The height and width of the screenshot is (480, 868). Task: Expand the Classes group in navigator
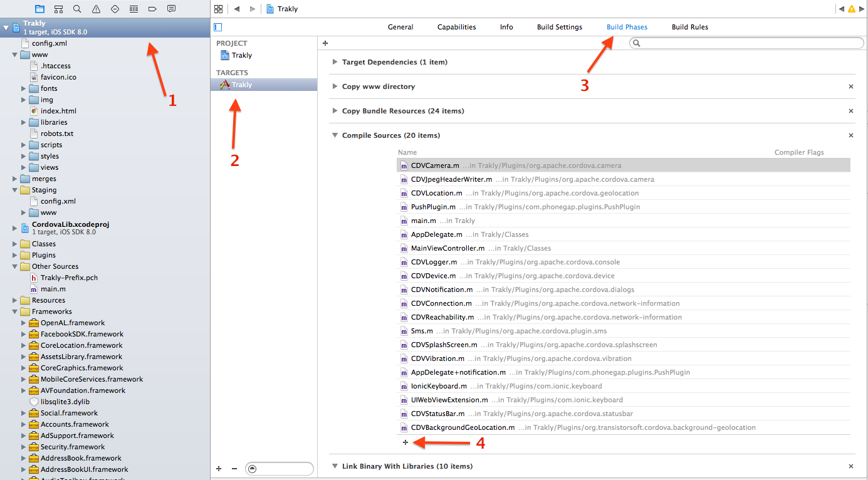(x=15, y=244)
